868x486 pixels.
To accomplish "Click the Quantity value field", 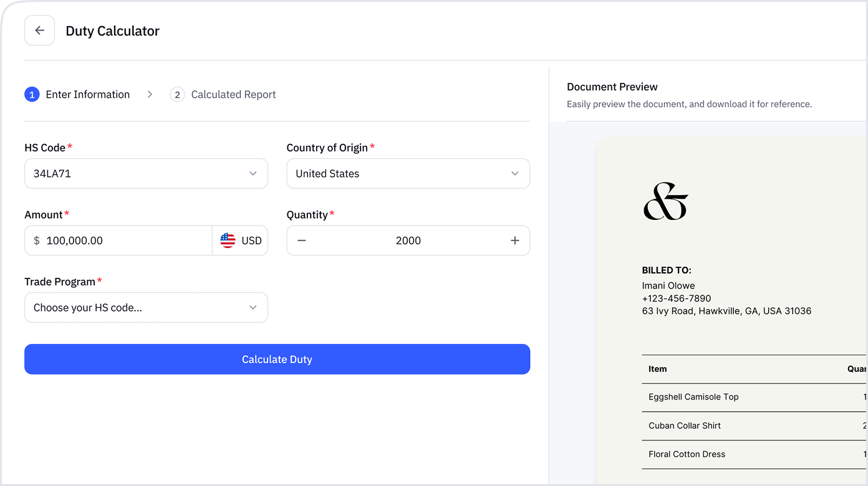I will coord(408,241).
